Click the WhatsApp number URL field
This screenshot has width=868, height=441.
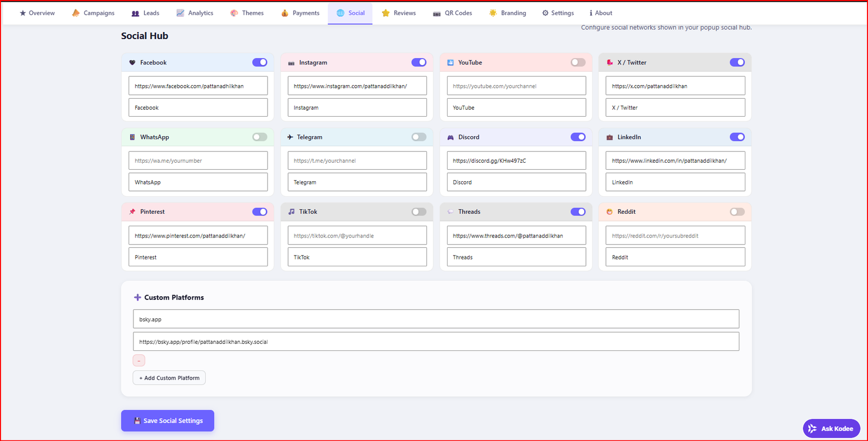(x=198, y=161)
